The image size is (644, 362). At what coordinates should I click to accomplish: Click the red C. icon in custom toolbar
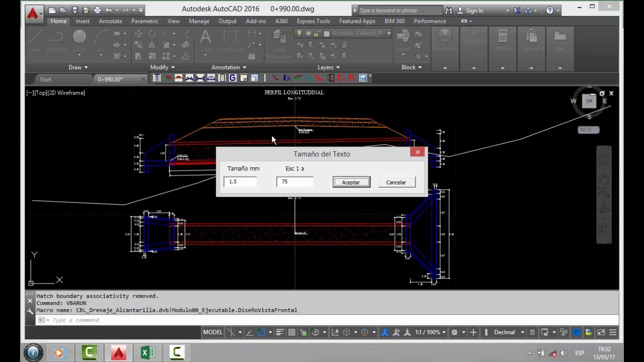[x=341, y=78]
